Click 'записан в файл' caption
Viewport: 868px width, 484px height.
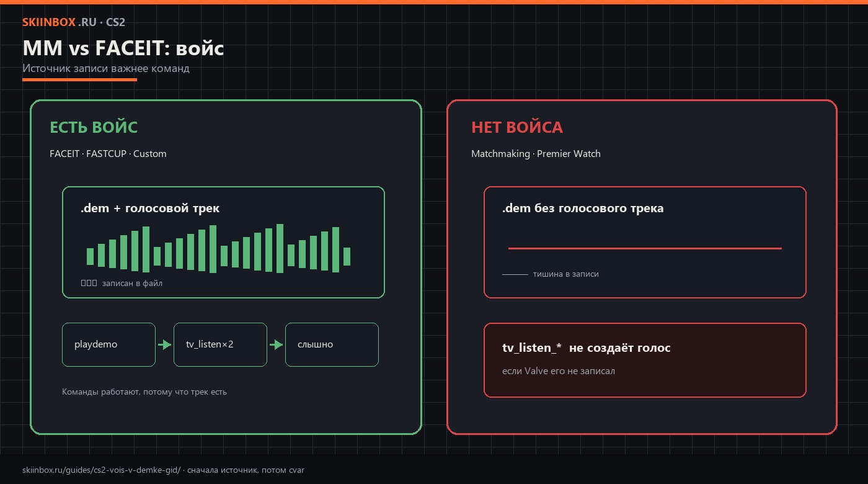(132, 283)
